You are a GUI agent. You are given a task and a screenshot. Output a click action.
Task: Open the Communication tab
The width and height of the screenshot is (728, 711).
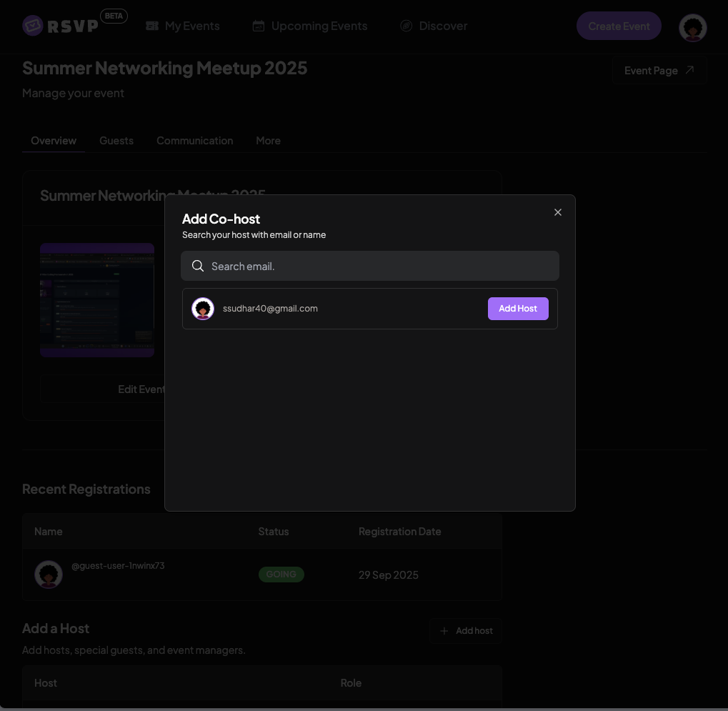tap(194, 140)
